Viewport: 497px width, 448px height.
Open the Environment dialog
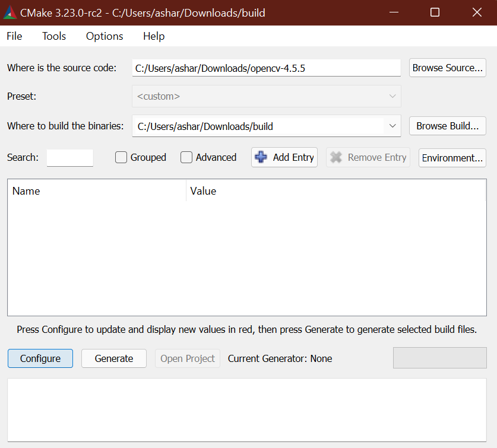(x=452, y=157)
